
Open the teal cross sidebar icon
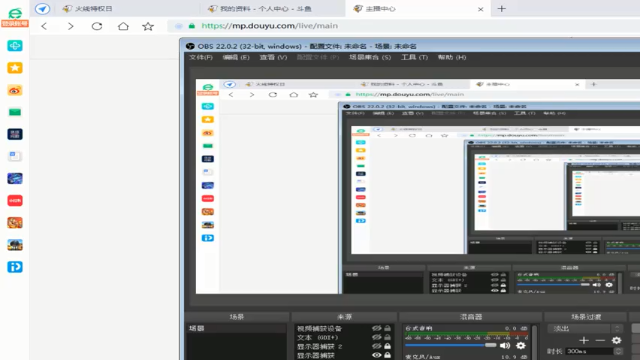click(x=15, y=46)
